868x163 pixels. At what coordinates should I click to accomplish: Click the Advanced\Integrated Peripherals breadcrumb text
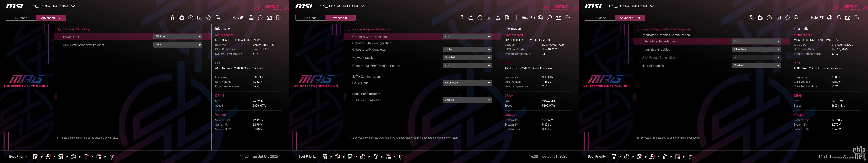point(371,30)
